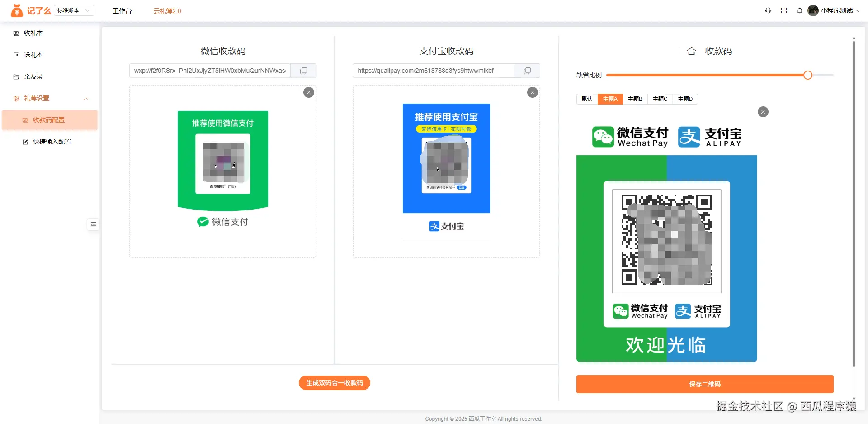Toggle sidebar with the collapse handle icon
This screenshot has height=424, width=868.
point(93,224)
